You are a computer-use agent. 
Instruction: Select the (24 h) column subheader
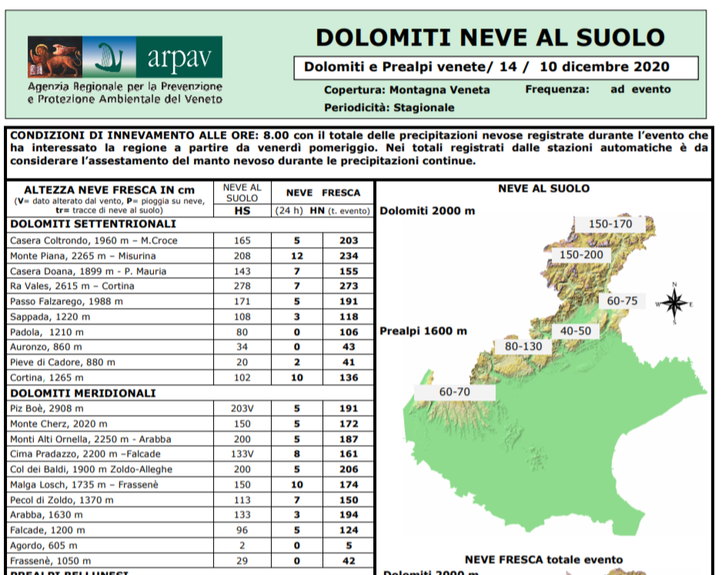point(289,211)
